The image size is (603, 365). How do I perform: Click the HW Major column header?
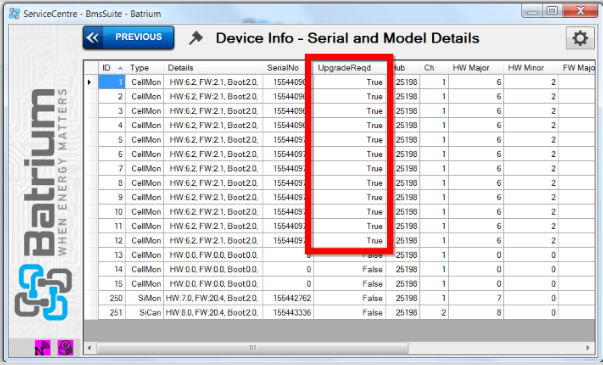476,68
